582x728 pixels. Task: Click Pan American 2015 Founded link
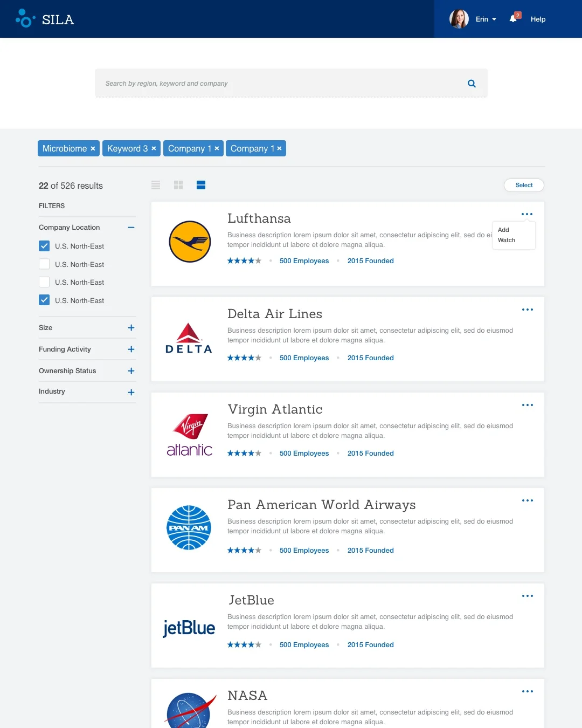tap(371, 551)
